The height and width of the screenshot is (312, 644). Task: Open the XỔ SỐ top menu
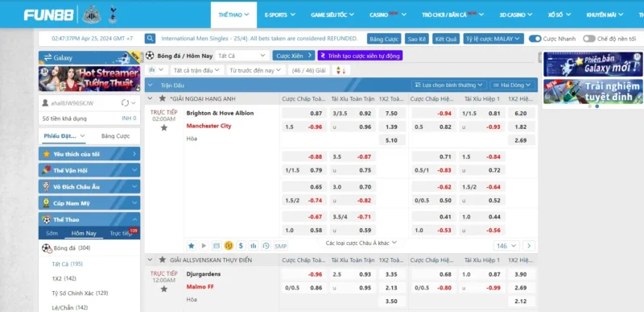point(559,15)
